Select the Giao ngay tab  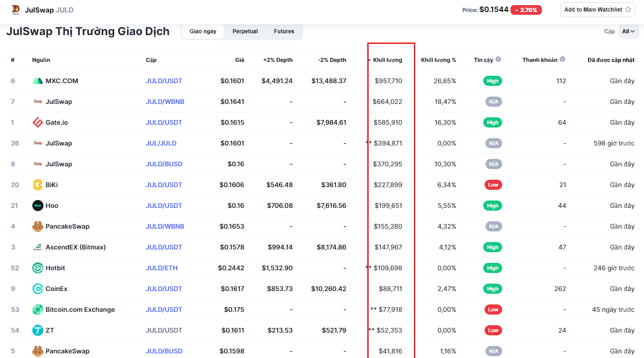(x=203, y=31)
